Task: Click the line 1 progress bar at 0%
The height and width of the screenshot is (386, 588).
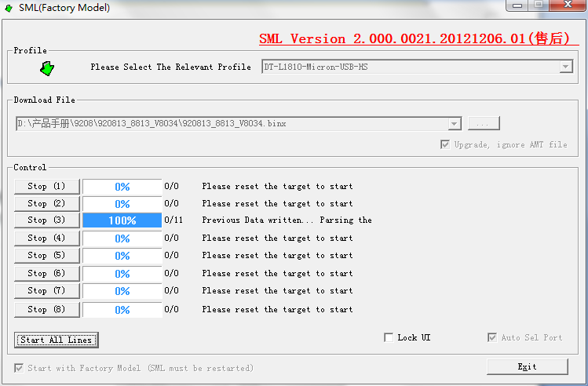Action: 122,187
